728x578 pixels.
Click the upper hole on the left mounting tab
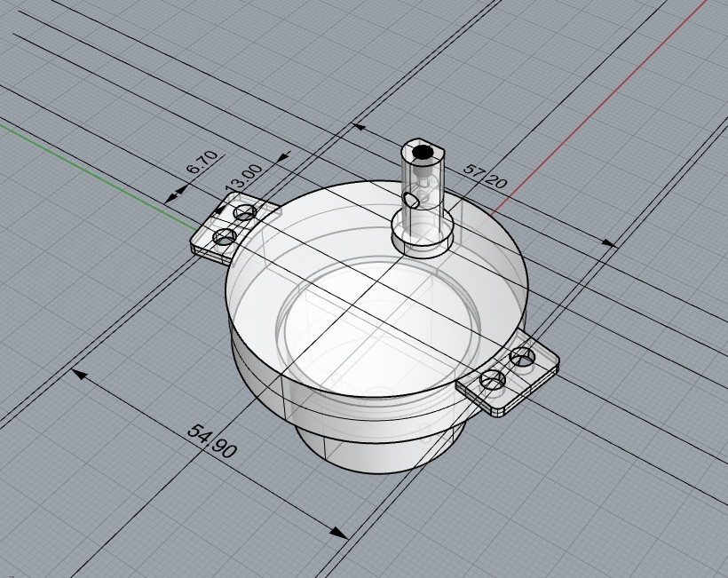(245, 213)
